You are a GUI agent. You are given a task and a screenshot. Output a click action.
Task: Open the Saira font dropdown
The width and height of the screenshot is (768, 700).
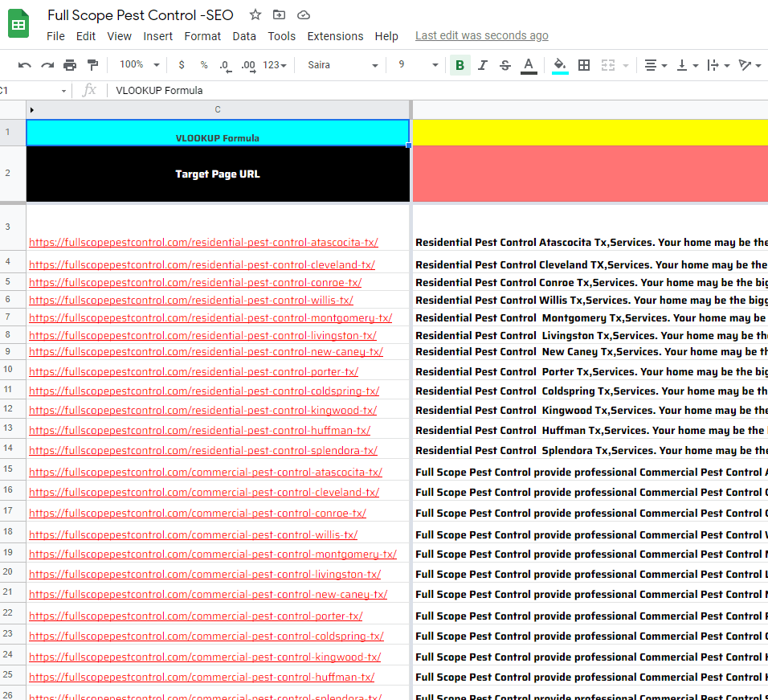tap(342, 65)
